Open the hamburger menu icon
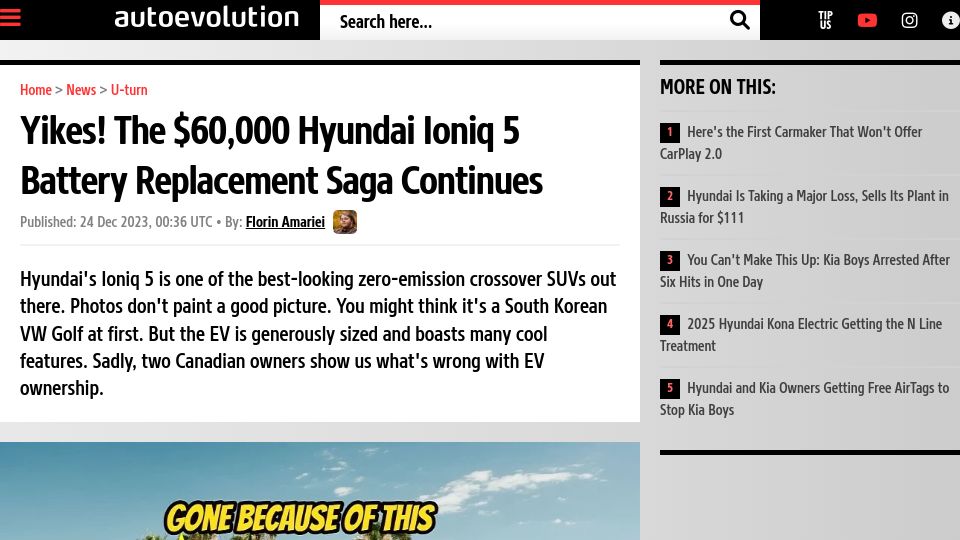Image resolution: width=960 pixels, height=540 pixels. click(10, 17)
